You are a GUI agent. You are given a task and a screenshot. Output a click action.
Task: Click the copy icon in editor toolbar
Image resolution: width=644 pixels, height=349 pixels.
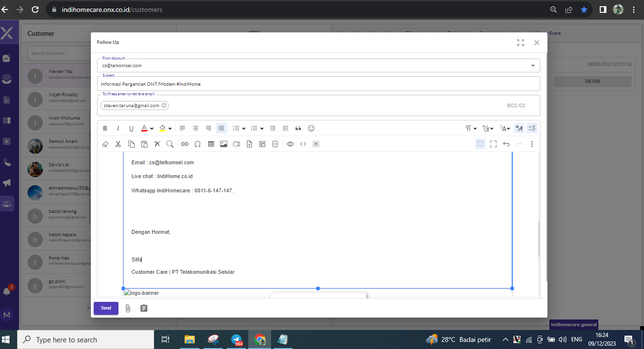pyautogui.click(x=131, y=144)
